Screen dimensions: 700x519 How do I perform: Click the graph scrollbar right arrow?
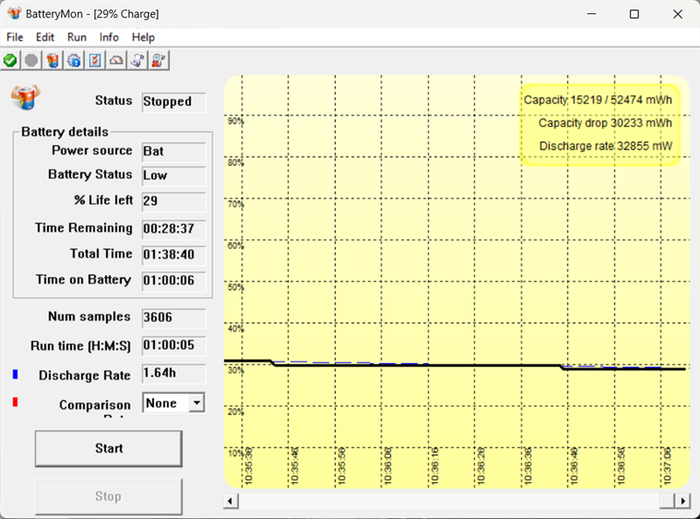point(683,501)
